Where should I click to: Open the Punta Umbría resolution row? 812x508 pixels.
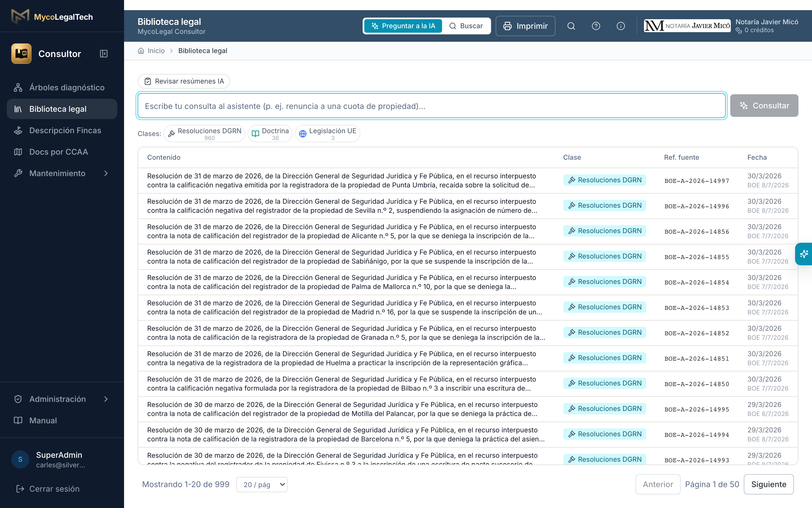468,180
